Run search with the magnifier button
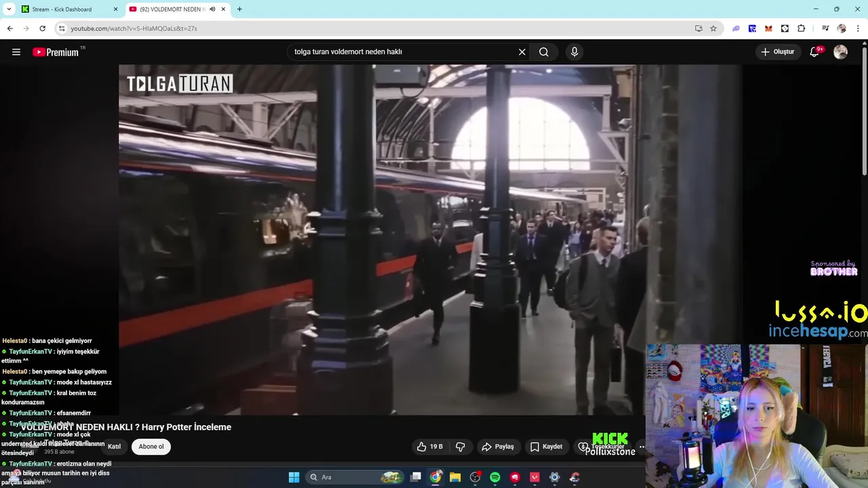This screenshot has width=868, height=488. pyautogui.click(x=544, y=52)
